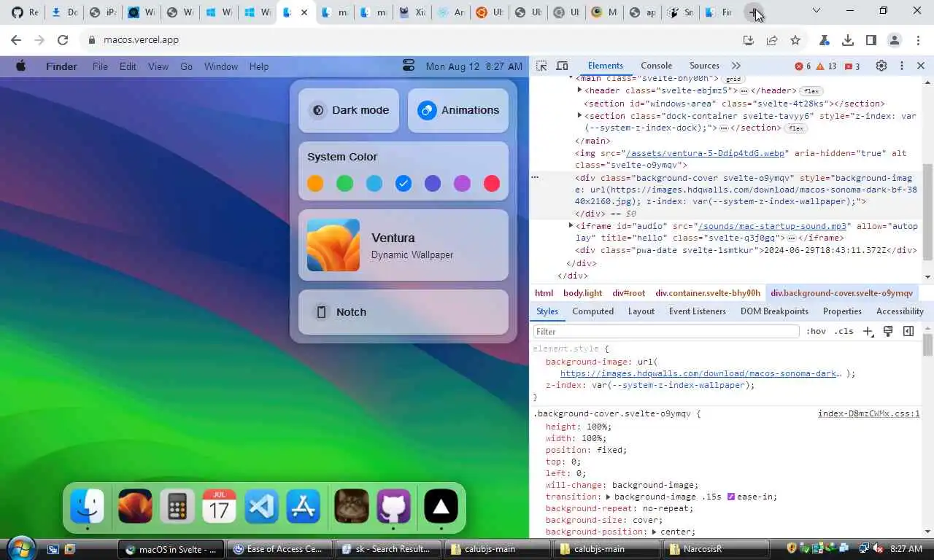The image size is (934, 560).
Task: Open the Go menu
Action: [x=186, y=66]
